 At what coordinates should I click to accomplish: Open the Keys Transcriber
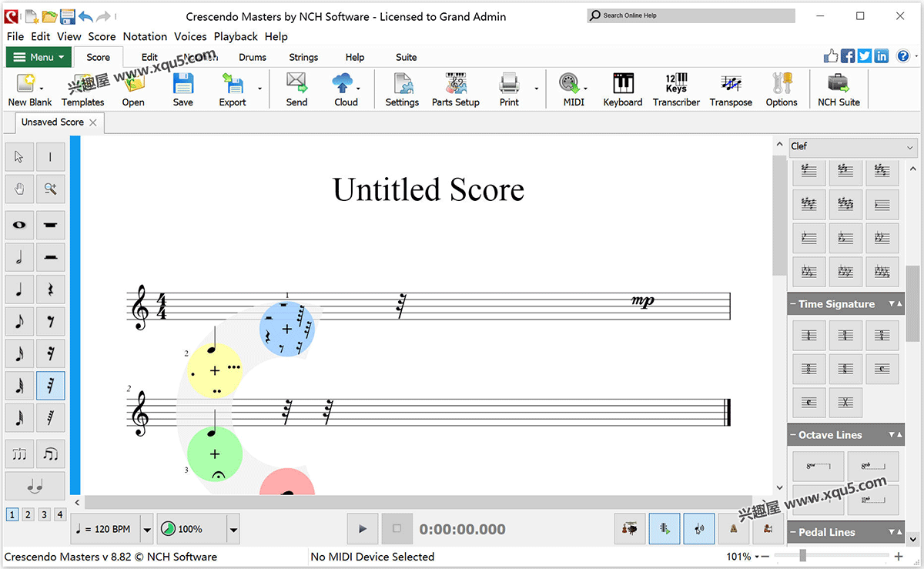676,89
